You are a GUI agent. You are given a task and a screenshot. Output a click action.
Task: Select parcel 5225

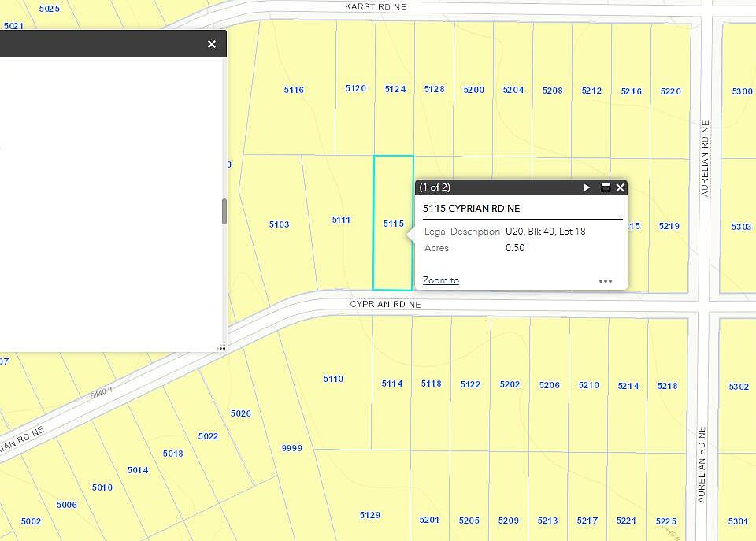666,521
